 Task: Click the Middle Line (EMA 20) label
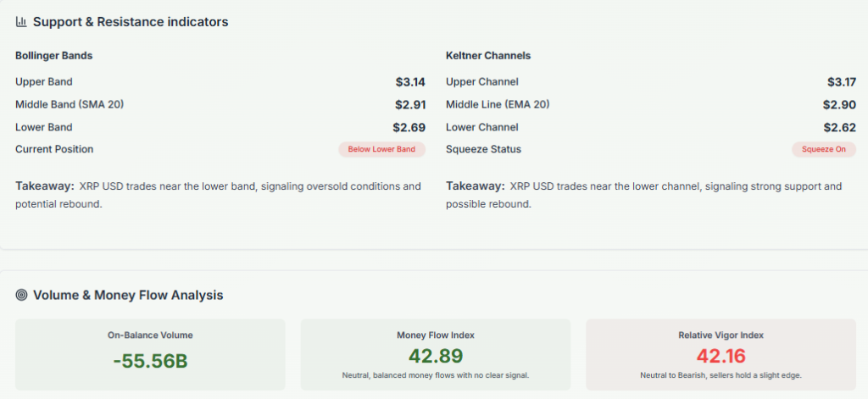(498, 105)
